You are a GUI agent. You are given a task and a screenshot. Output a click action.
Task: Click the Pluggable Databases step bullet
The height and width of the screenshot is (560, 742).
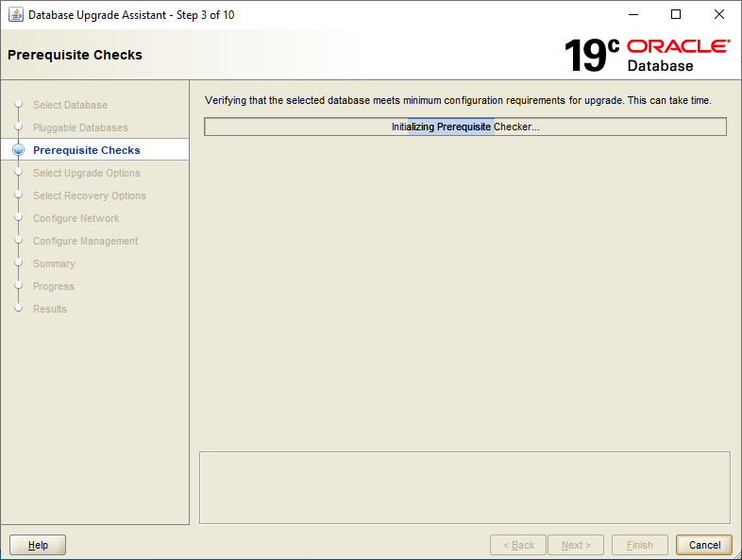coord(19,127)
